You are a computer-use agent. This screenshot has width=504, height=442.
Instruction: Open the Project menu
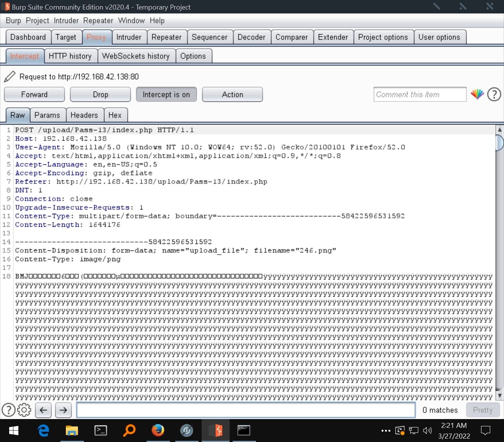point(38,21)
